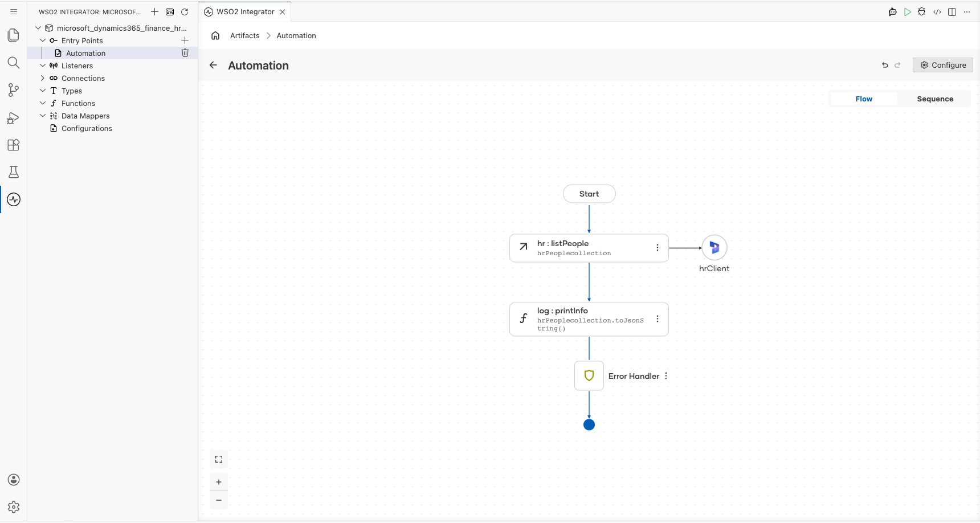
Task: Delete the Automation entry point
Action: click(x=185, y=53)
